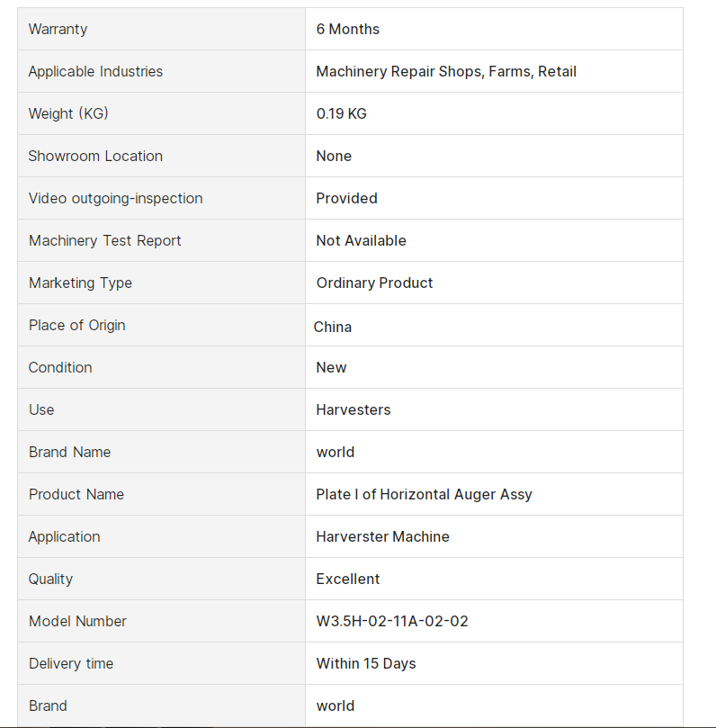This screenshot has height=728, width=716.
Task: Select the Marketing Type label
Action: (x=80, y=283)
